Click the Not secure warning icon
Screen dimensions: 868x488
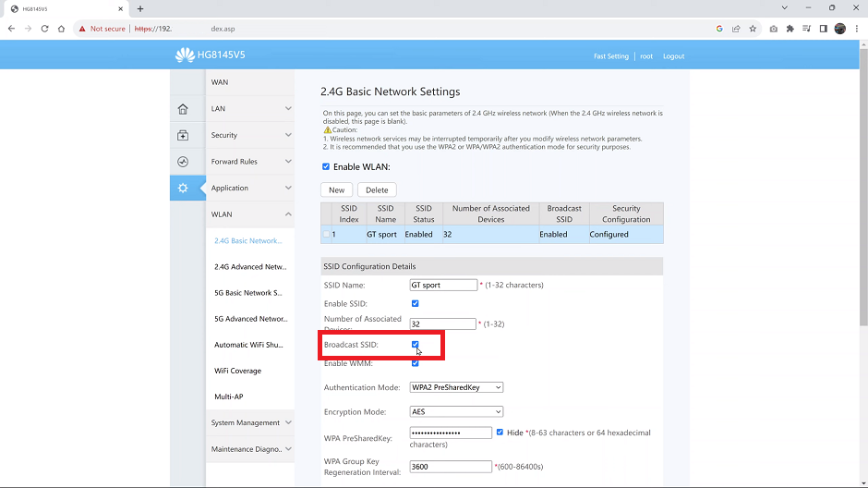[82, 29]
